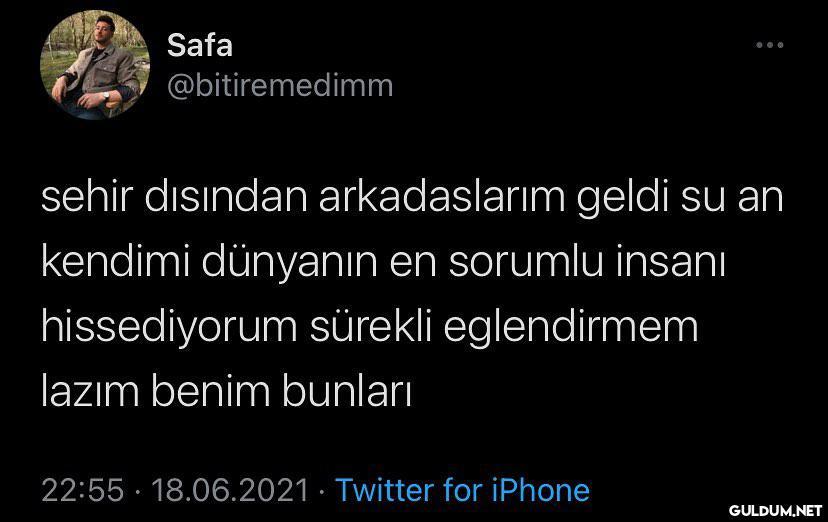Click the tweet line starting with hissediyorum
The width and height of the screenshot is (828, 522).
coord(370,328)
